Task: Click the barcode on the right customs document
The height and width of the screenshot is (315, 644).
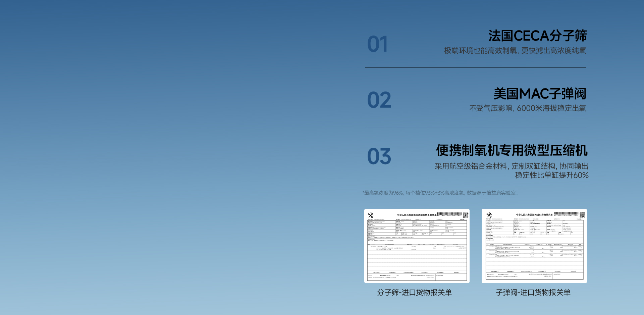Action: pyautogui.click(x=566, y=214)
